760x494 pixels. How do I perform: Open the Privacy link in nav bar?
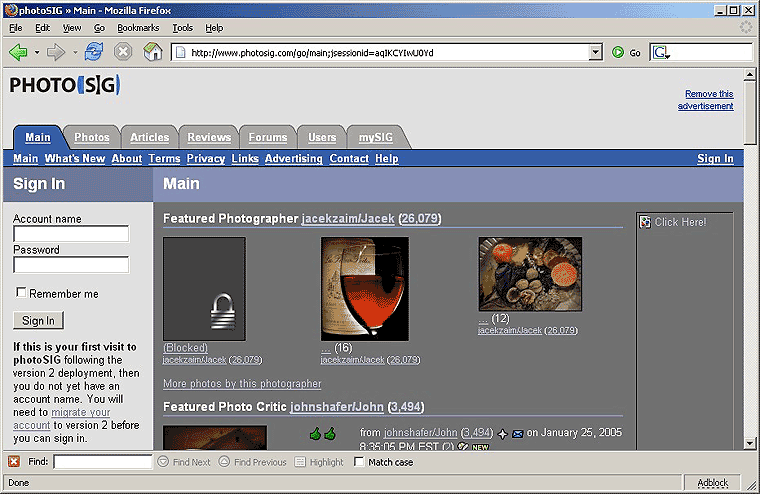(206, 159)
